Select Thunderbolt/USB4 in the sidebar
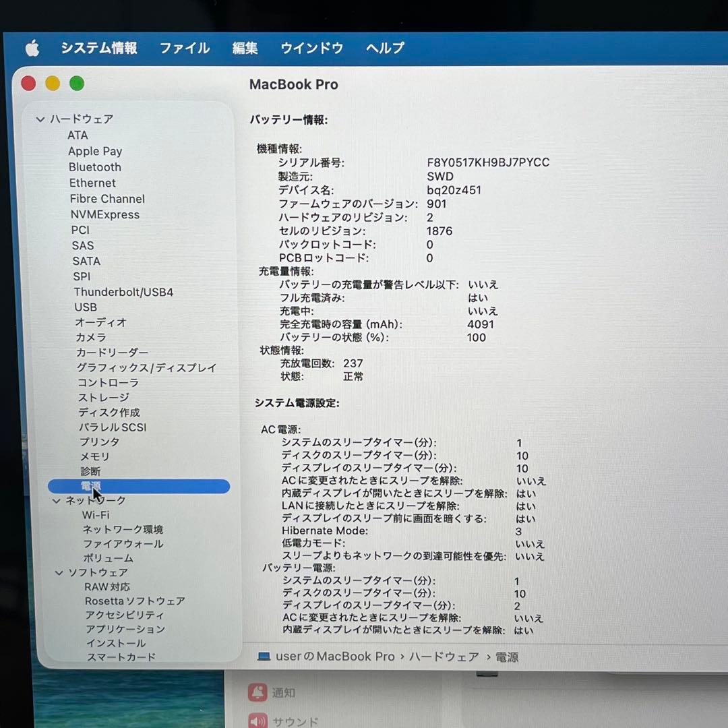Image resolution: width=728 pixels, height=728 pixels. (x=123, y=291)
